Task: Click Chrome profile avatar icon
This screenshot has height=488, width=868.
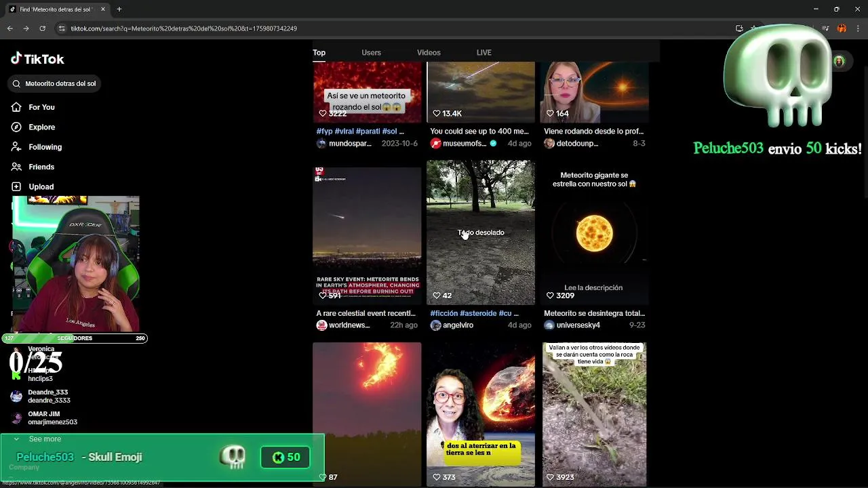Action: [842, 28]
